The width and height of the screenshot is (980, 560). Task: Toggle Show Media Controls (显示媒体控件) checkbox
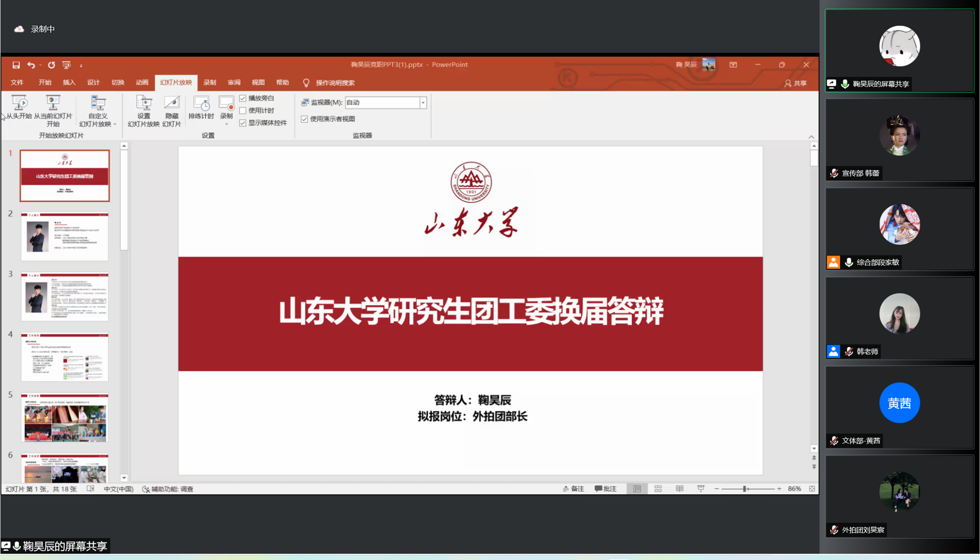tap(243, 123)
